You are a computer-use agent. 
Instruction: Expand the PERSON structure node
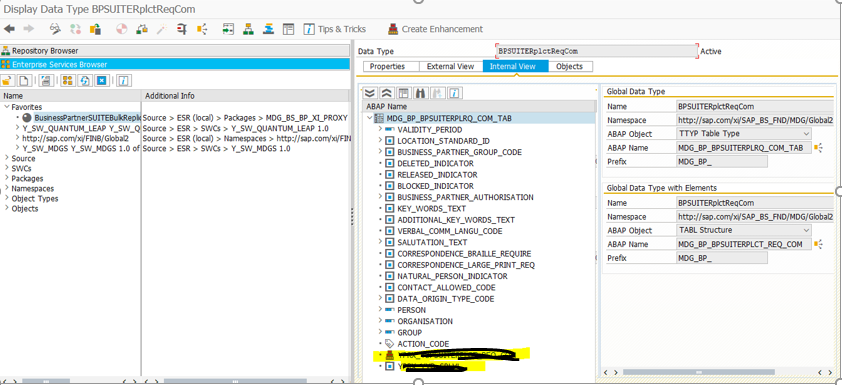click(380, 310)
